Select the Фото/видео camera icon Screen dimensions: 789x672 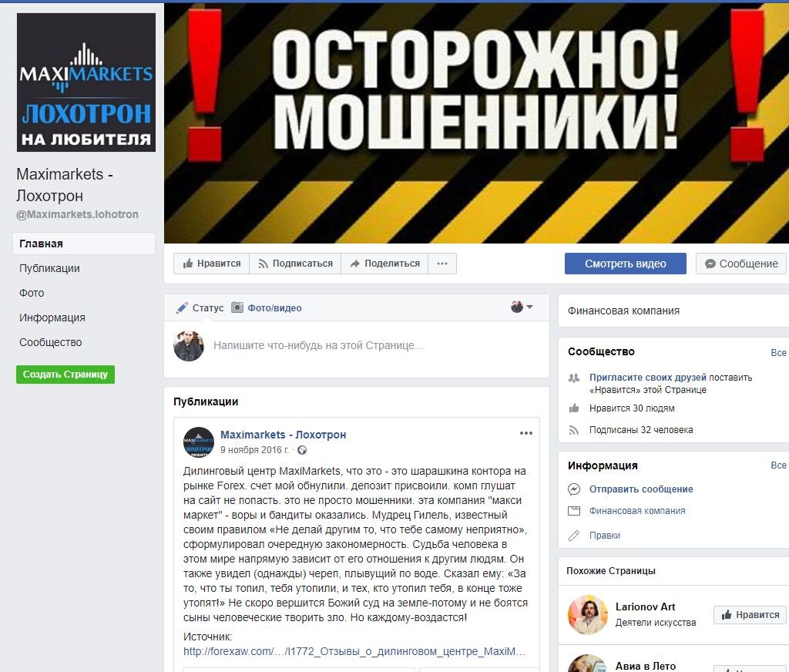pos(237,307)
